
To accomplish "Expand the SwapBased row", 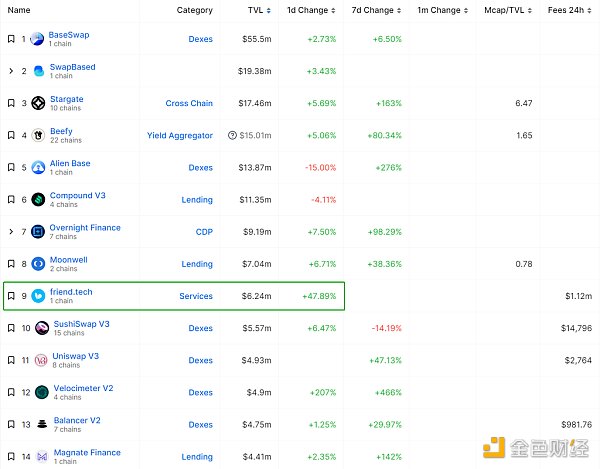I will click(x=11, y=71).
